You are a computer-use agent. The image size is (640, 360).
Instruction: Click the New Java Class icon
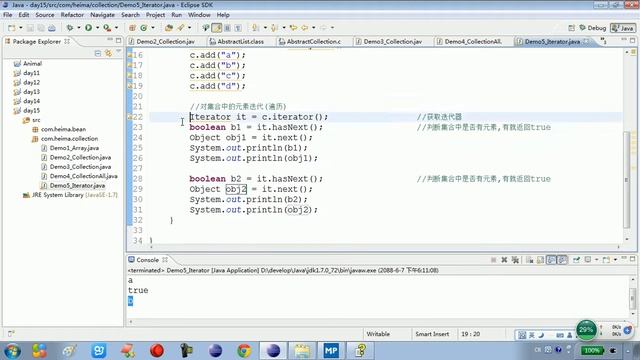[144, 28]
